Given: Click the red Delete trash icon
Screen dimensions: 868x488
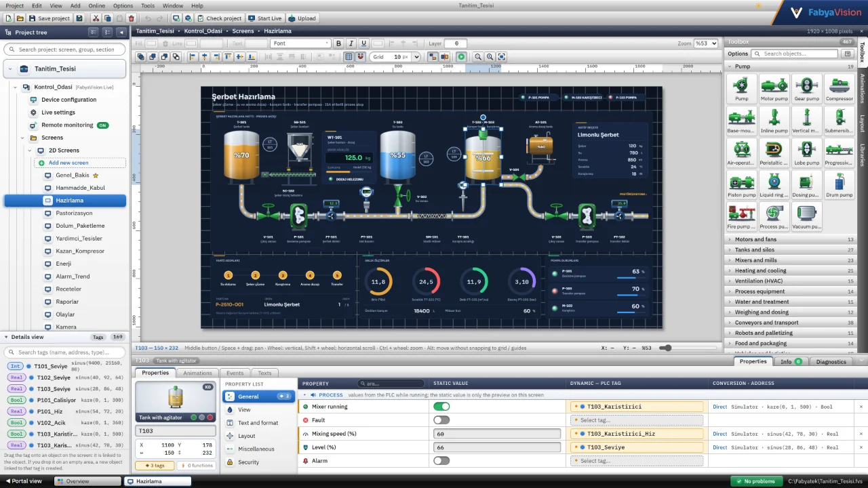Looking at the screenshot, I should coord(131,18).
